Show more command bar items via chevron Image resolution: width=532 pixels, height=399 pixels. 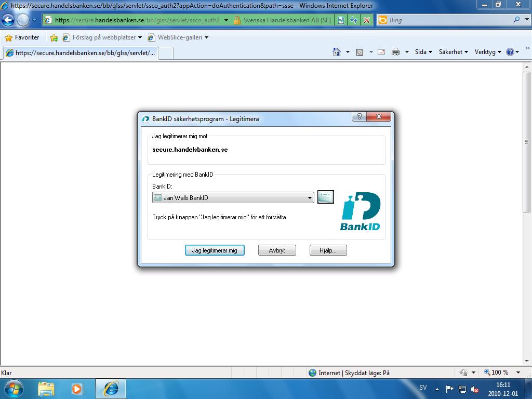coord(528,48)
